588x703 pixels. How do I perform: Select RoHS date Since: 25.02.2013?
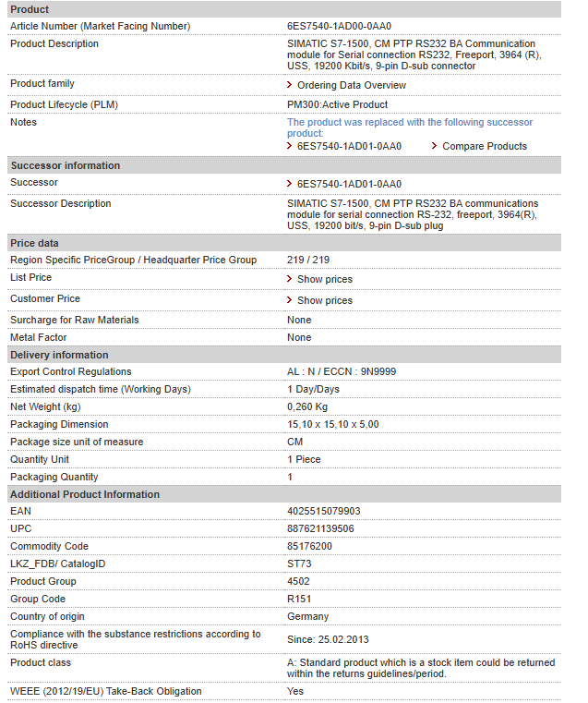(328, 639)
